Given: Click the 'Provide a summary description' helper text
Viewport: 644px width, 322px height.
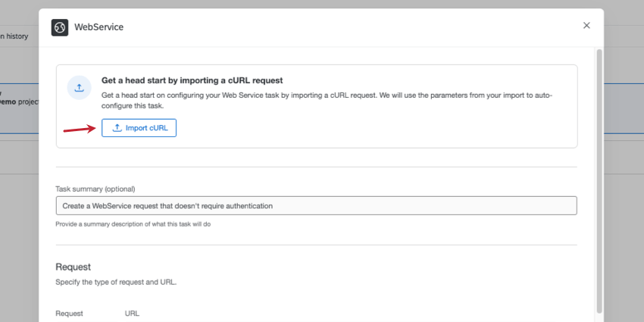Looking at the screenshot, I should coord(133,224).
